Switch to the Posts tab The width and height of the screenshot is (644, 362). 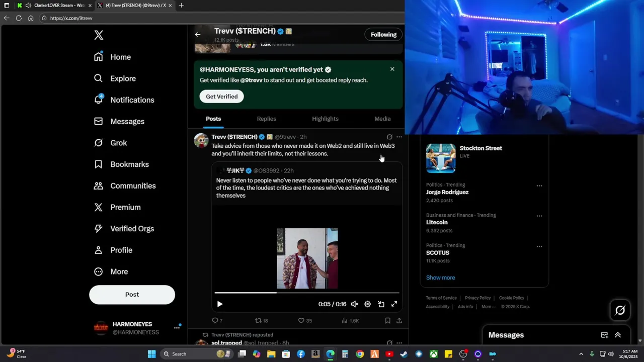click(x=213, y=119)
